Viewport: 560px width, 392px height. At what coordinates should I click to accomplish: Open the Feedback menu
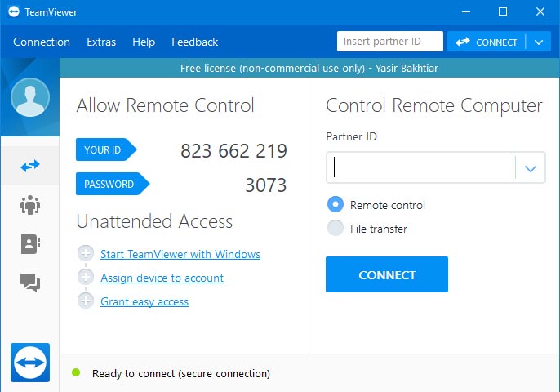[194, 42]
